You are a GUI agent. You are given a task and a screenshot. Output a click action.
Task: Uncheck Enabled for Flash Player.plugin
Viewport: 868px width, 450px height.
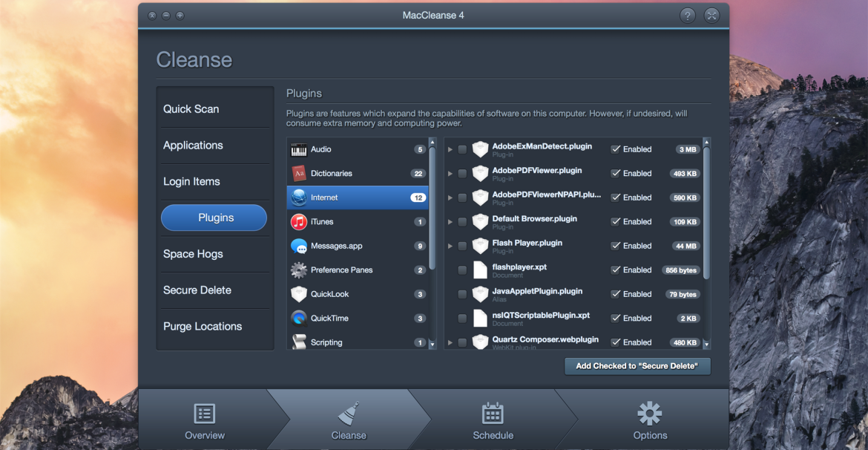[x=615, y=246]
